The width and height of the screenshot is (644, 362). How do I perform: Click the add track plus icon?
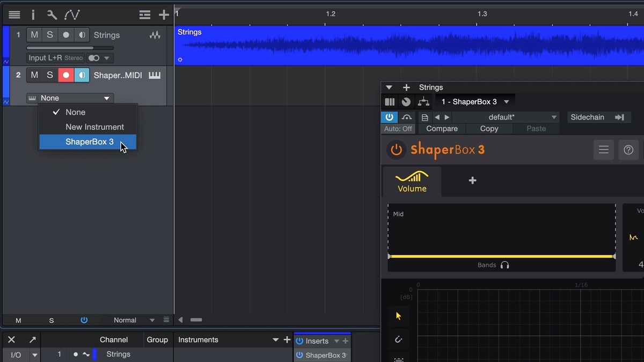[x=164, y=15]
